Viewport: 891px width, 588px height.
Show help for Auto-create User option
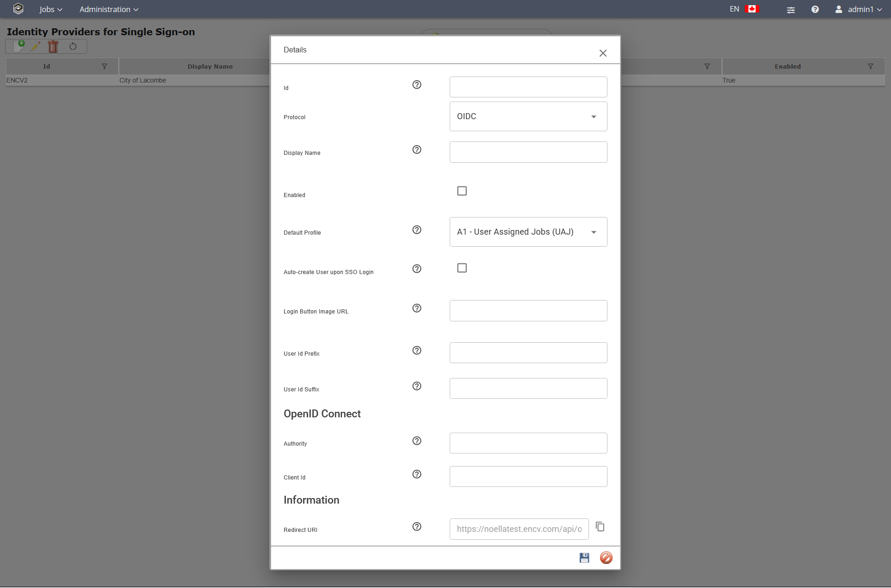click(417, 268)
